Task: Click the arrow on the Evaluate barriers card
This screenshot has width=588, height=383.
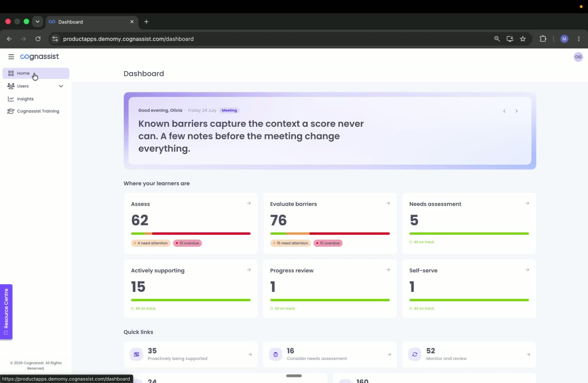Action: click(x=388, y=203)
